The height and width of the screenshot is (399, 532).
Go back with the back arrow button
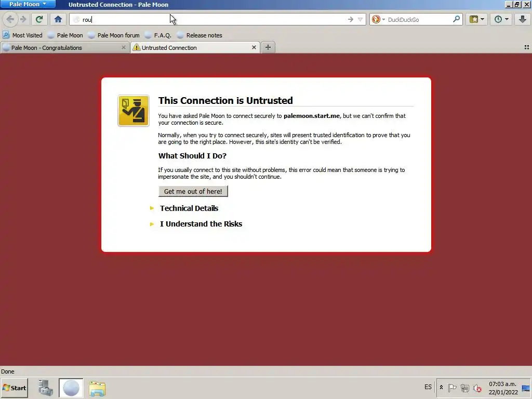pyautogui.click(x=10, y=19)
